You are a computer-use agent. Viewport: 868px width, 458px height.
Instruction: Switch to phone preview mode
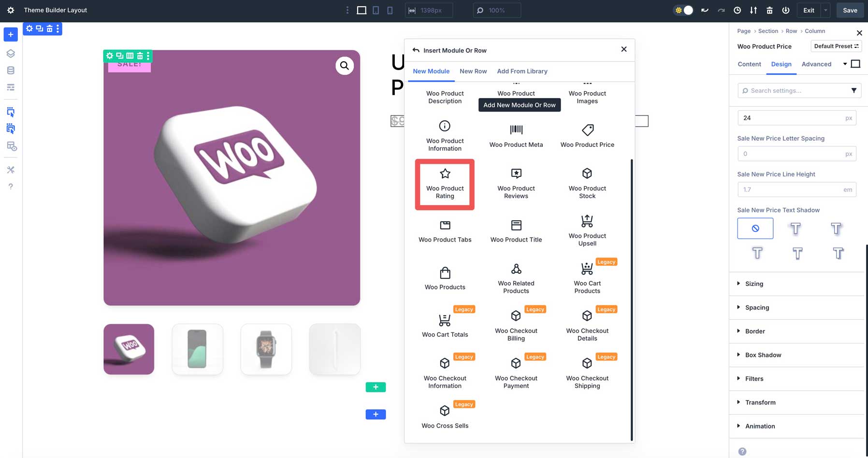tap(390, 10)
